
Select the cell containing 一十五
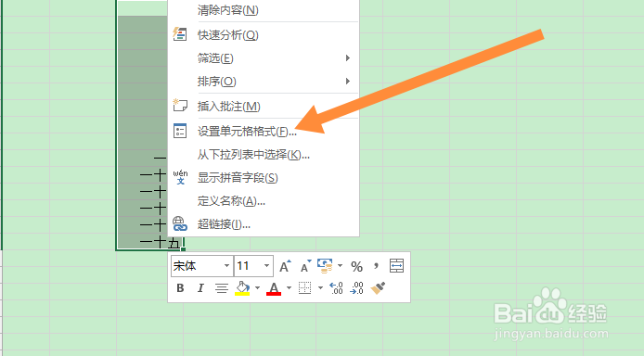coord(149,243)
